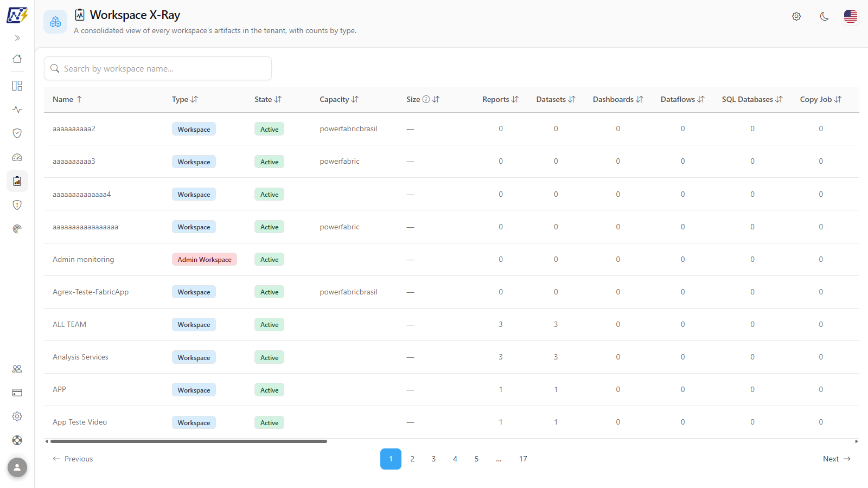Image resolution: width=868 pixels, height=488 pixels.
Task: Open the shield checkmark icon in sidebar
Action: (17, 133)
